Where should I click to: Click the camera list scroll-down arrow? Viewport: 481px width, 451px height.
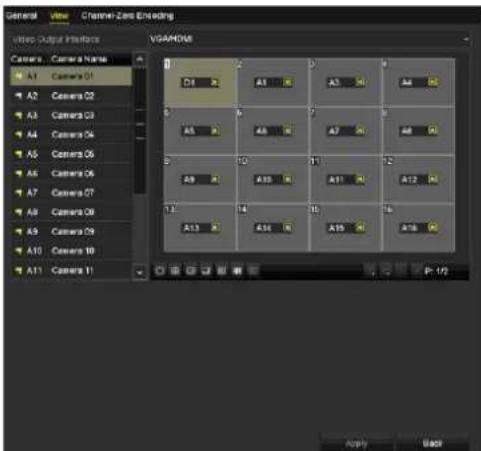tap(140, 272)
